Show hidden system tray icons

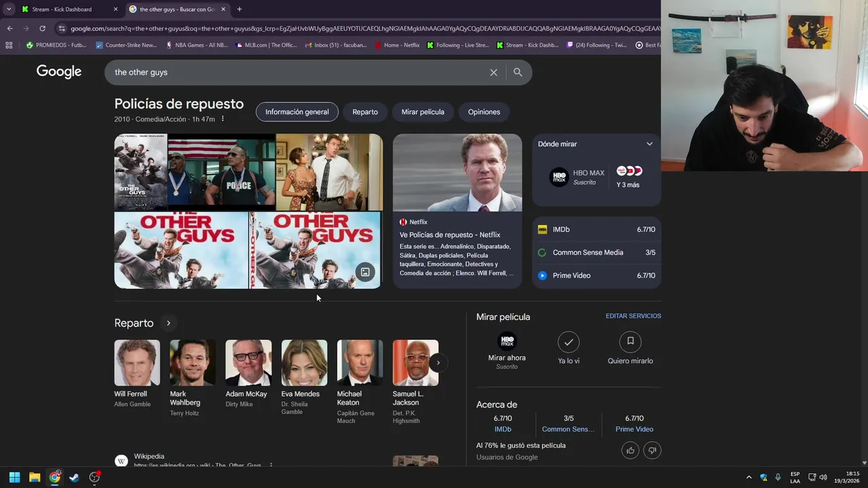(x=749, y=477)
